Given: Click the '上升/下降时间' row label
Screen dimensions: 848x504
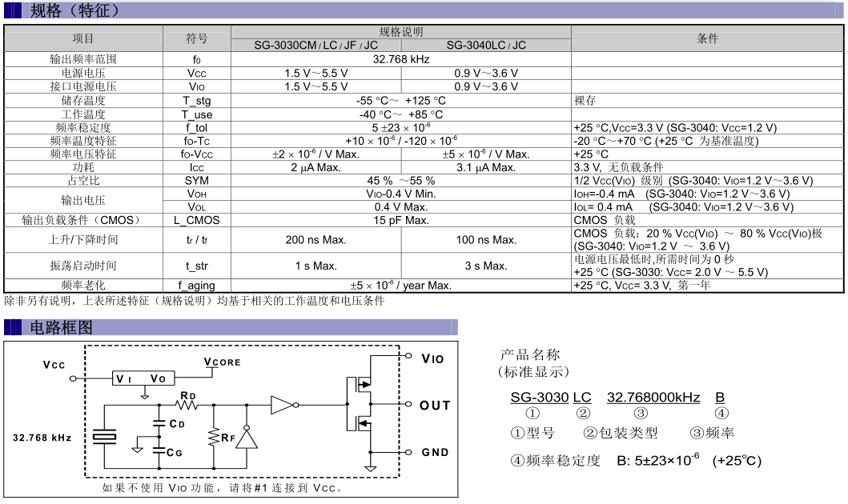Looking at the screenshot, I should [x=83, y=239].
